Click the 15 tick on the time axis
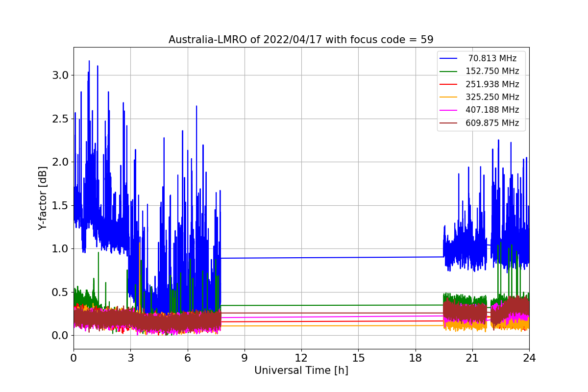The image size is (588, 392). [358, 358]
